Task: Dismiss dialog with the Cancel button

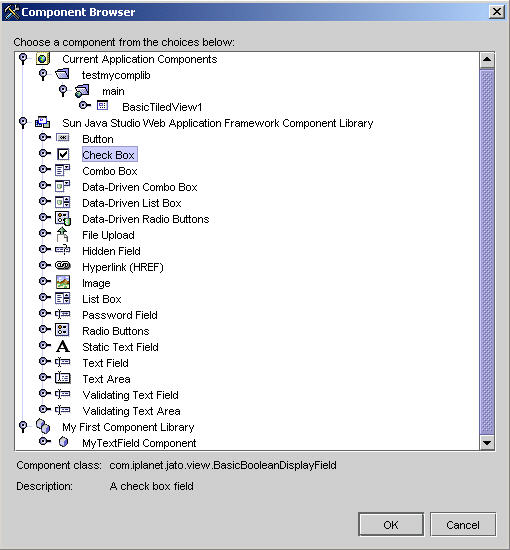Action: point(463,525)
